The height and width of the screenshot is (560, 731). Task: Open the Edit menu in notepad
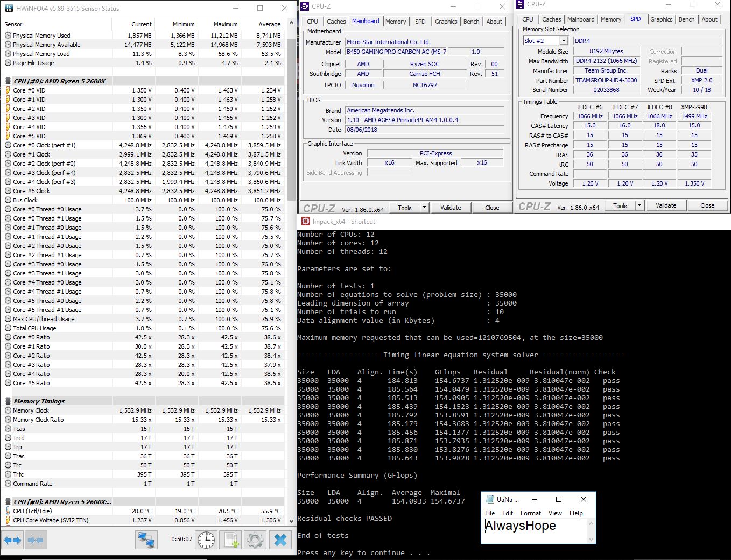click(x=508, y=513)
